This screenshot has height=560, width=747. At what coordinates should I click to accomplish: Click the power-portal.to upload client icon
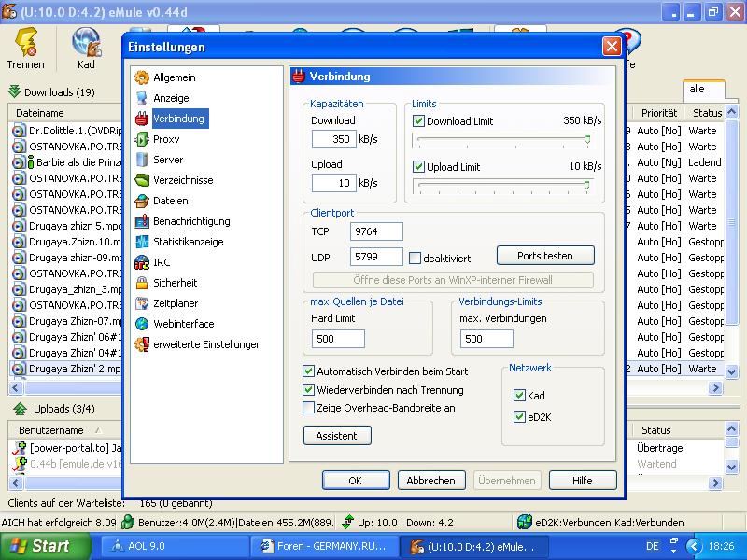[x=20, y=448]
